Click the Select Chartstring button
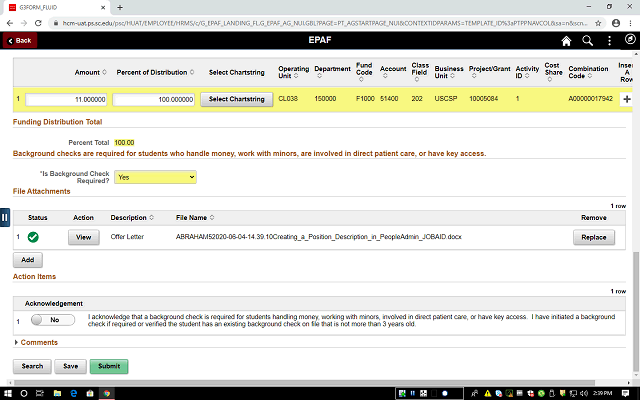 (237, 99)
